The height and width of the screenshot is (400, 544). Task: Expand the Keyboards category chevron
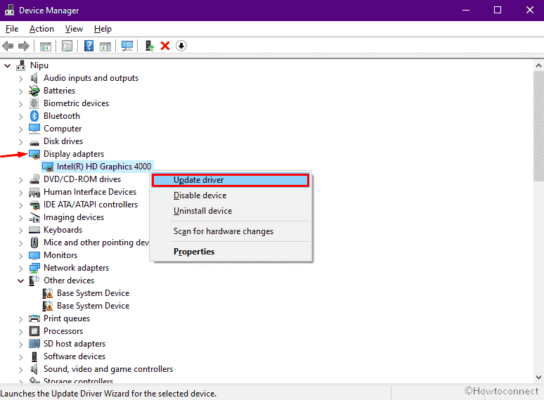(20, 231)
